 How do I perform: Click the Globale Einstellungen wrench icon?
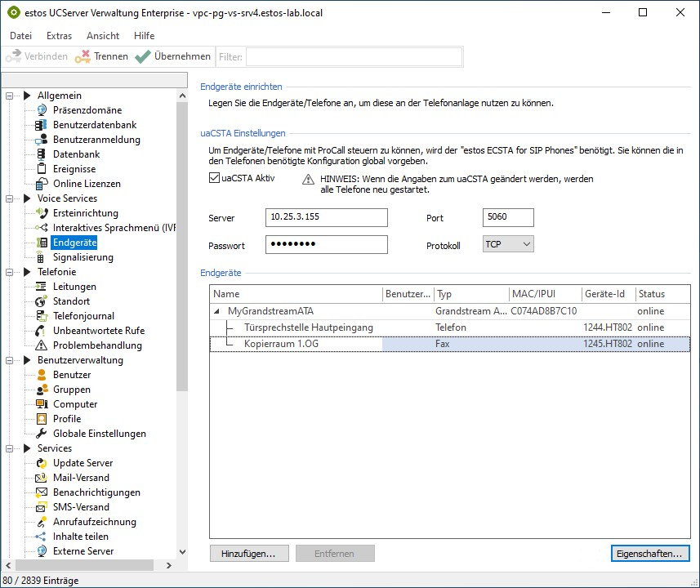click(42, 434)
